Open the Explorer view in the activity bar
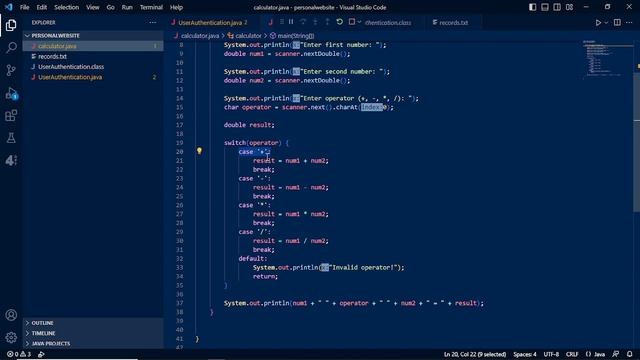Screen dimensions: 640x360 point(11,25)
